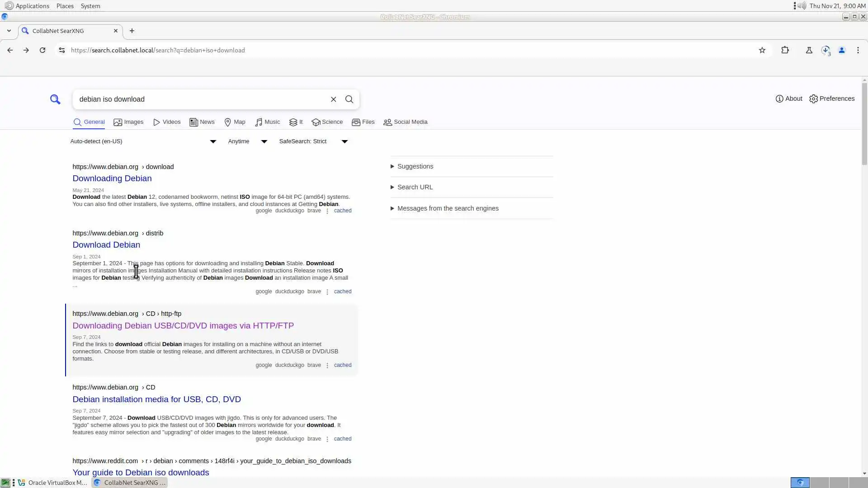Change SafeSearch Strict dropdown
Screen dimensions: 868x488
pos(313,141)
